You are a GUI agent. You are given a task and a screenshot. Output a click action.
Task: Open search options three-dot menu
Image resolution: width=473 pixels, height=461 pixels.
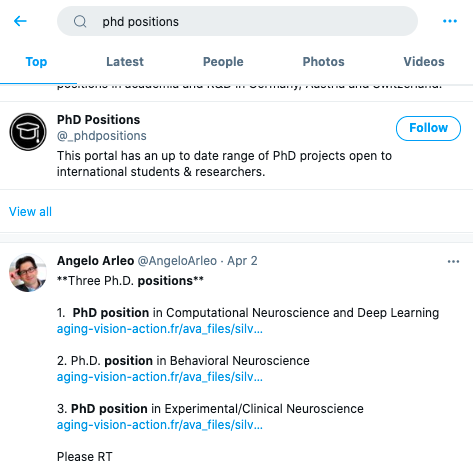450,21
